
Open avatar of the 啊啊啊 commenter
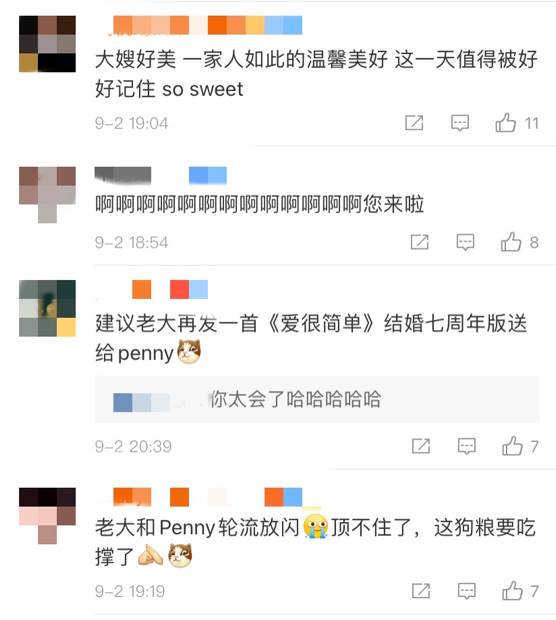tap(47, 195)
